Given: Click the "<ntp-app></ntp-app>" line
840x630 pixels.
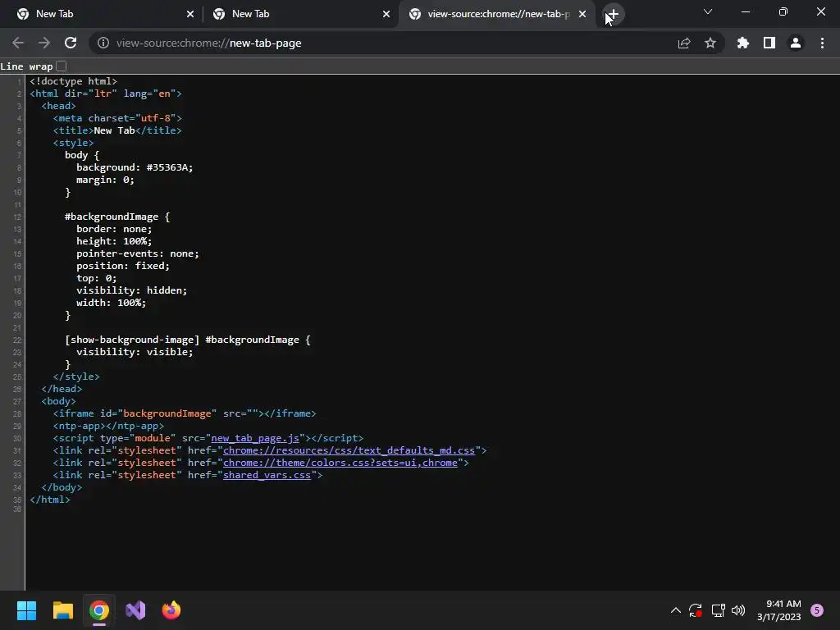Looking at the screenshot, I should tap(108, 427).
